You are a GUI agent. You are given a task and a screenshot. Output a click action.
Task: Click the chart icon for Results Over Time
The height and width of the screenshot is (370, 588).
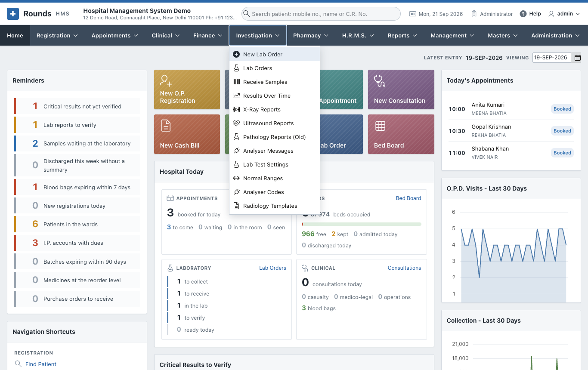click(x=236, y=96)
